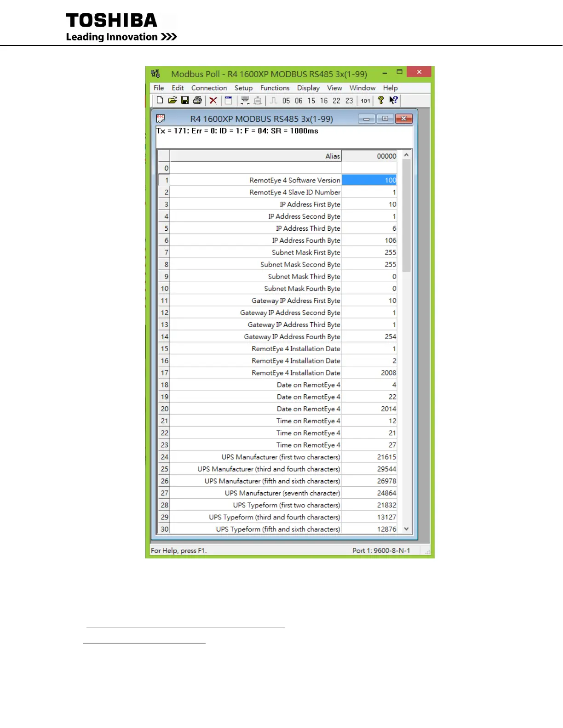Click UPS Typeform first two characters value 21832
Image resolution: width=563 pixels, height=728 pixels.
pos(369,505)
